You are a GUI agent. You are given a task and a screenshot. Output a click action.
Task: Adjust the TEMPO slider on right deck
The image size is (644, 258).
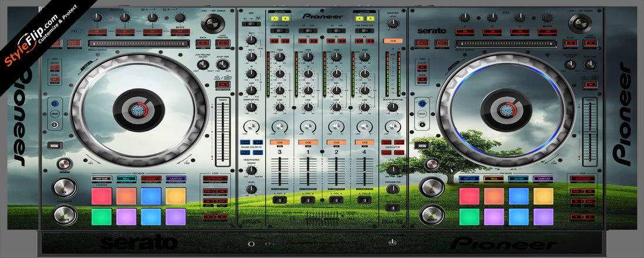pyautogui.click(x=590, y=132)
